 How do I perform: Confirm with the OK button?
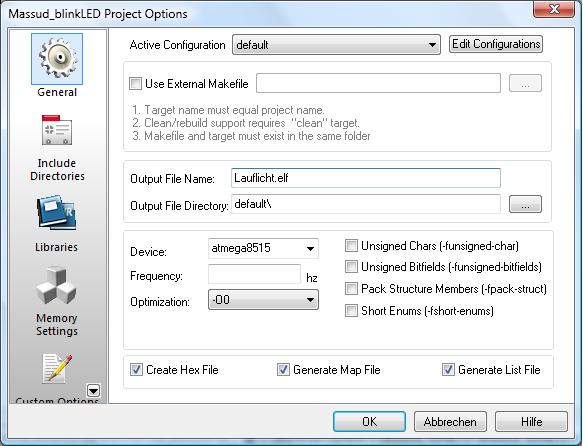[369, 421]
